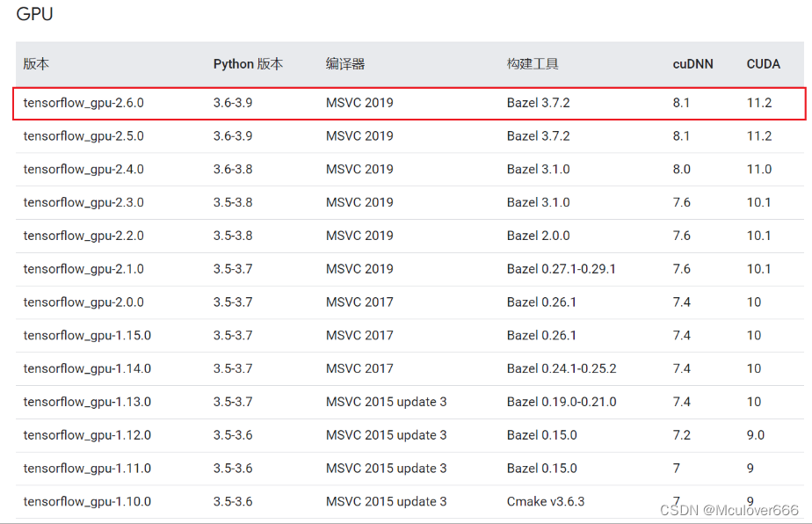The image size is (812, 524).
Task: Click the Bazel 0.24.1-0.25.2 cell
Action: point(562,368)
